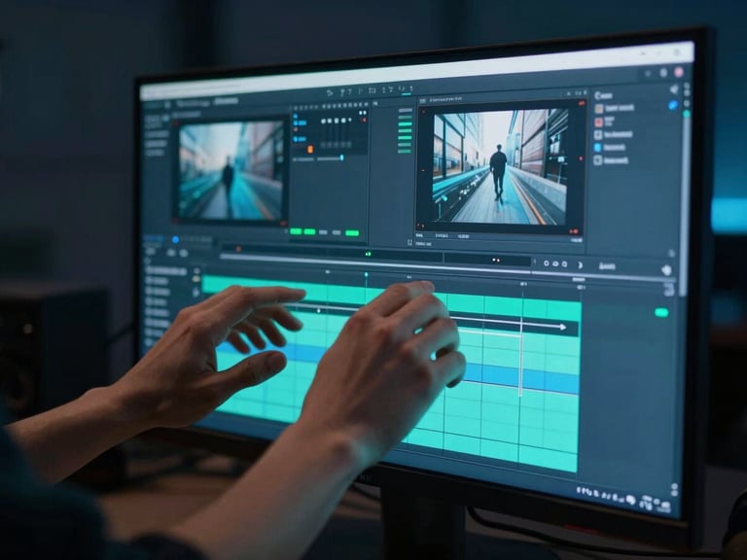Click the crescent-shaped icon right of the transport icons
Screen dimensions: 747x560
[x=581, y=264]
